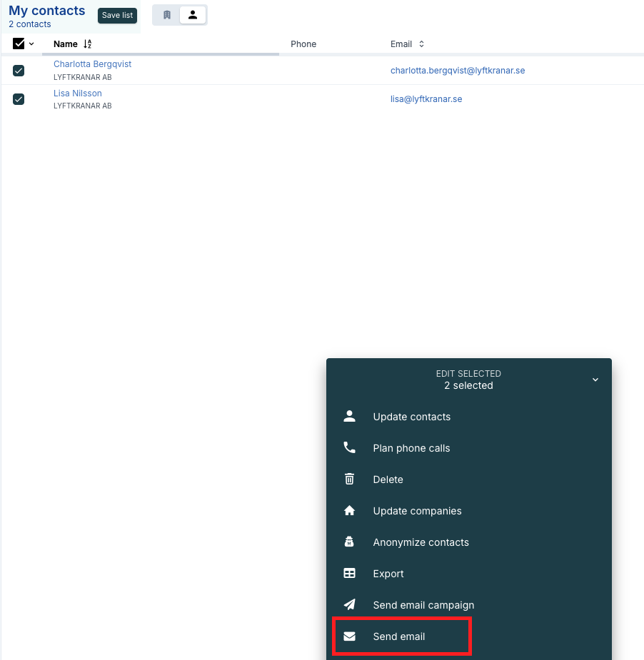Choose Export from the menu

point(469,573)
